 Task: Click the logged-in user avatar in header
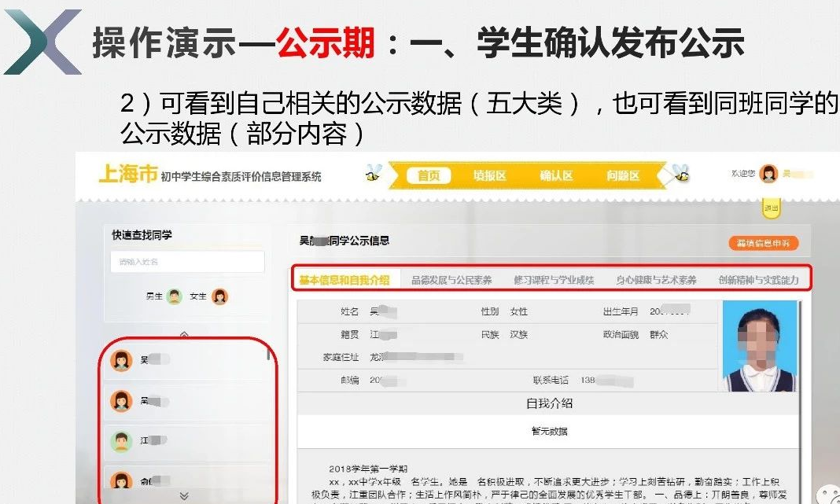(768, 174)
